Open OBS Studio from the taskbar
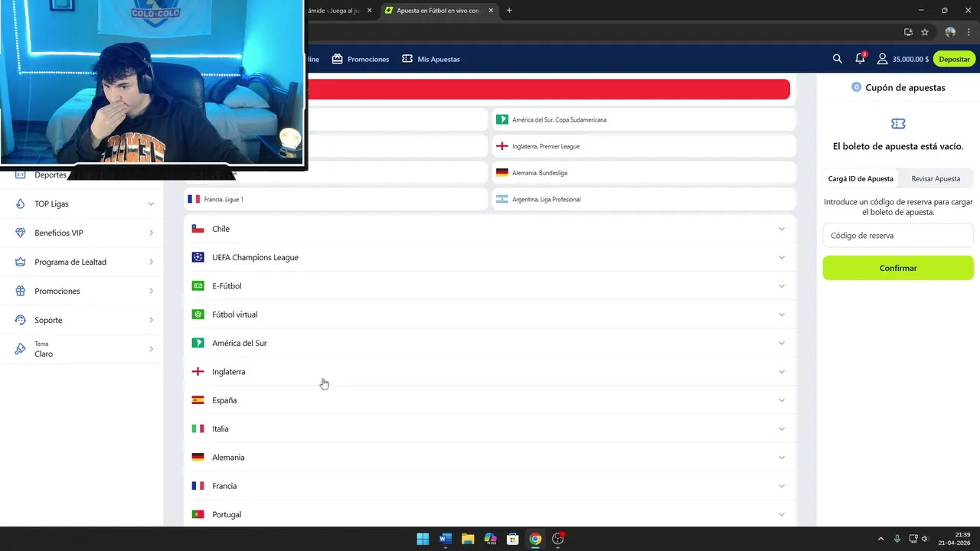This screenshot has height=551, width=980. tap(558, 539)
